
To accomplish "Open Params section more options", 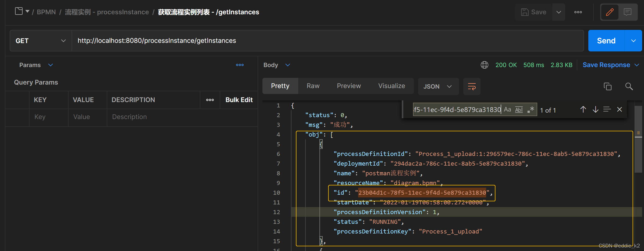I will click(x=240, y=65).
